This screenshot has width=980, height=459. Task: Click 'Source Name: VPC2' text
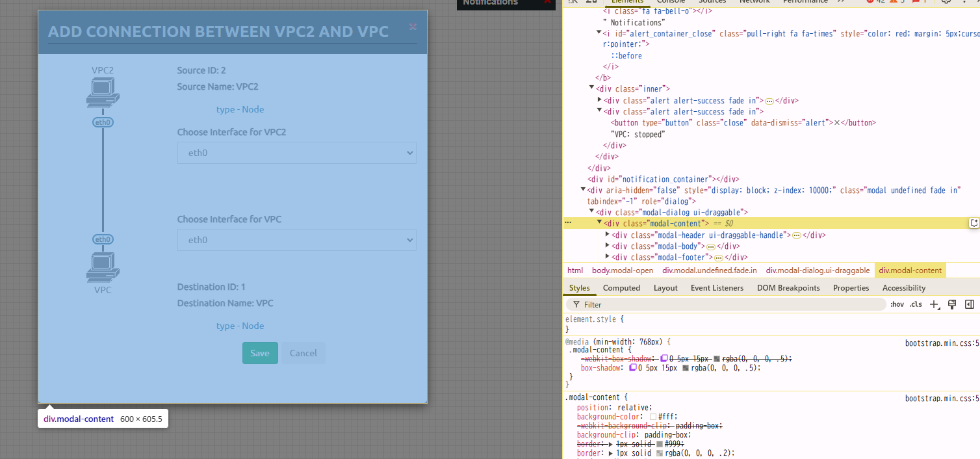(x=218, y=86)
